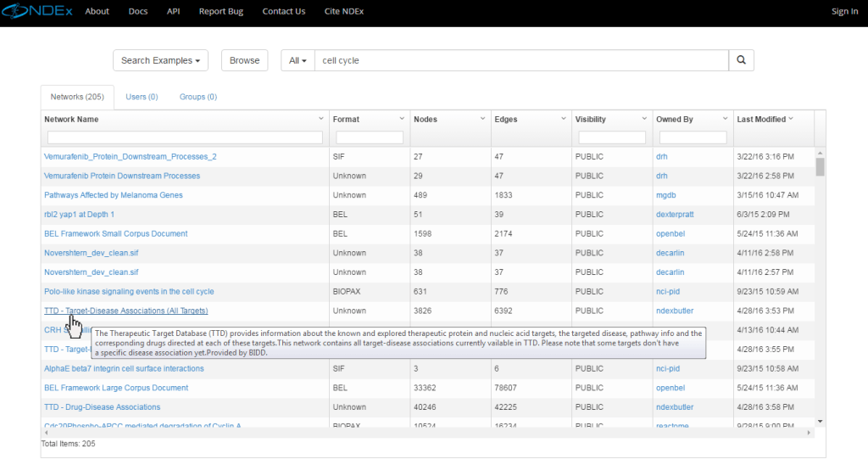Open Vemurafenib Protein Downstream Processes network
This screenshot has width=868, height=476.
122,176
